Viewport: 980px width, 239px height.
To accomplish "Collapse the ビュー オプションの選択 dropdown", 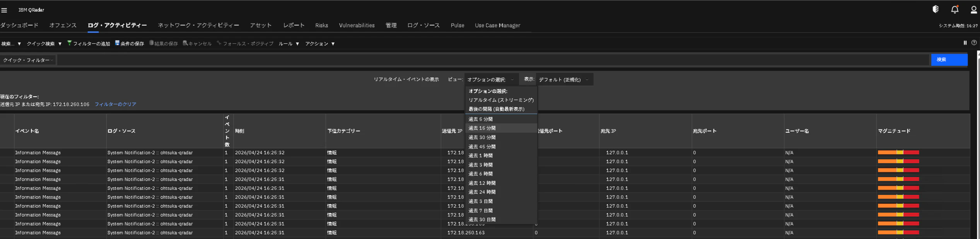I will 491,80.
